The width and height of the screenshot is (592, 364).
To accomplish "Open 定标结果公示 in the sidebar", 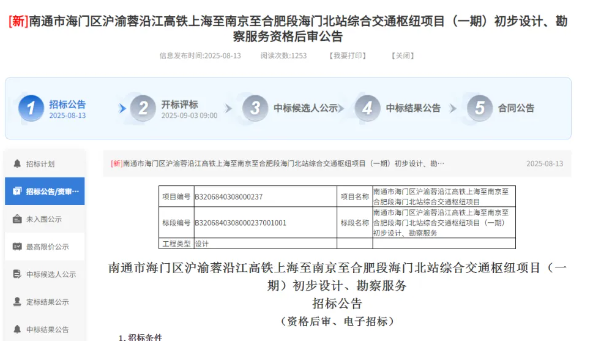I will coord(45,302).
